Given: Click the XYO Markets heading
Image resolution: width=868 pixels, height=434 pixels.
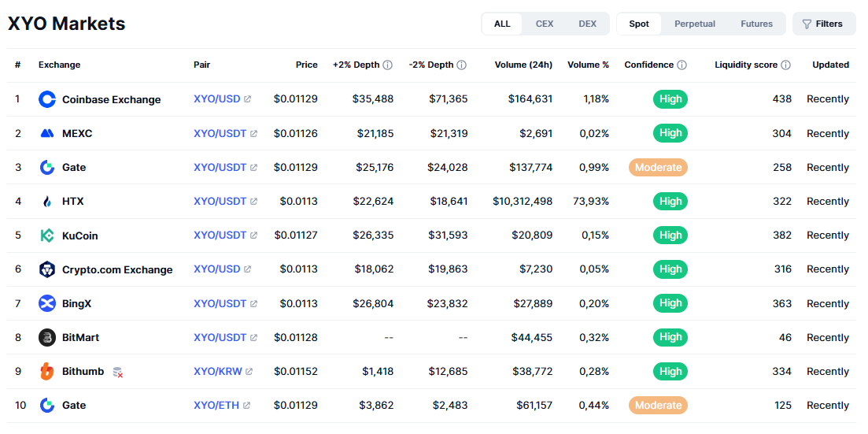Looking at the screenshot, I should [x=66, y=24].
